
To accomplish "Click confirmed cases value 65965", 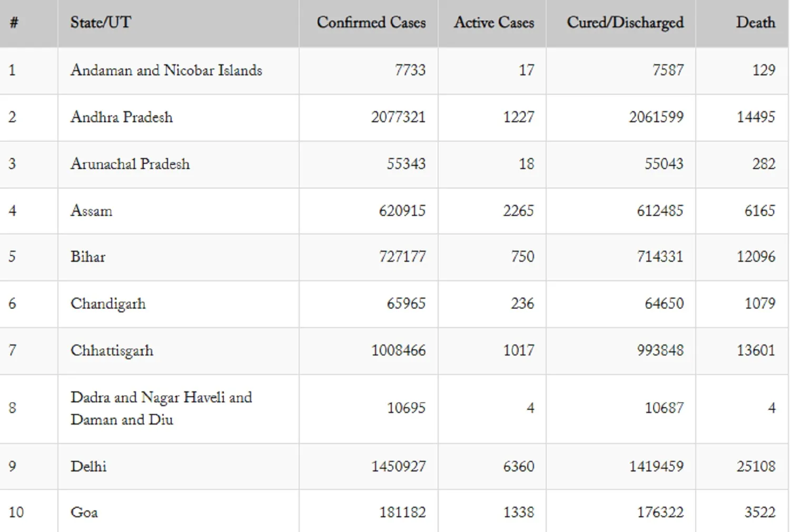I will (406, 304).
